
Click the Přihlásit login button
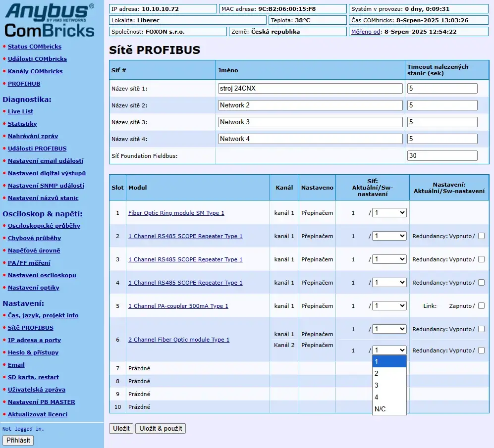tap(18, 440)
